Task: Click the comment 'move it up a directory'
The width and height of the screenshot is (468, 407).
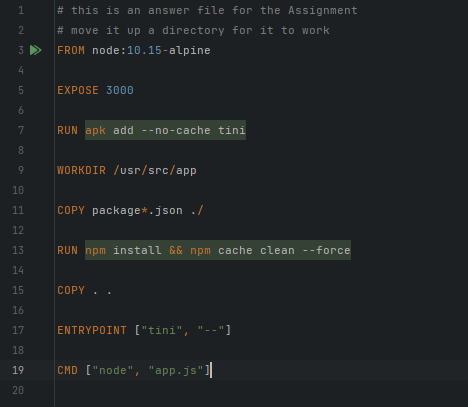Action: point(148,31)
